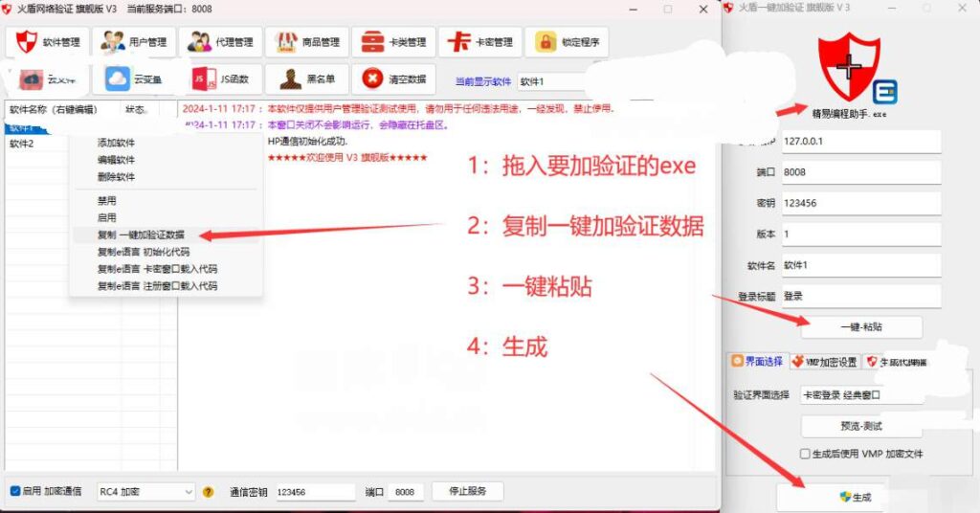Click log line HP通信初始化成功
Image resolution: width=980 pixels, height=513 pixels.
tap(307, 142)
